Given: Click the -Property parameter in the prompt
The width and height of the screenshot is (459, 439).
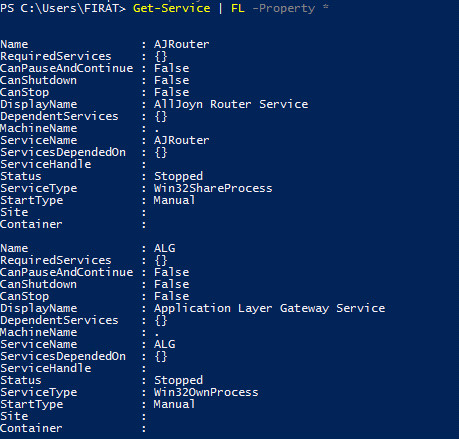Looking at the screenshot, I should (283, 8).
